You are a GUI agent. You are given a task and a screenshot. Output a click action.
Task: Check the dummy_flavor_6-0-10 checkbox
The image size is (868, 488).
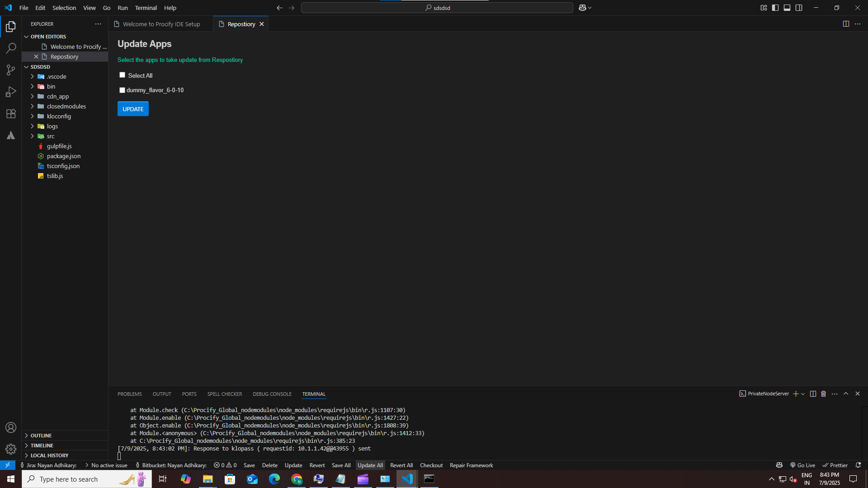tap(122, 90)
